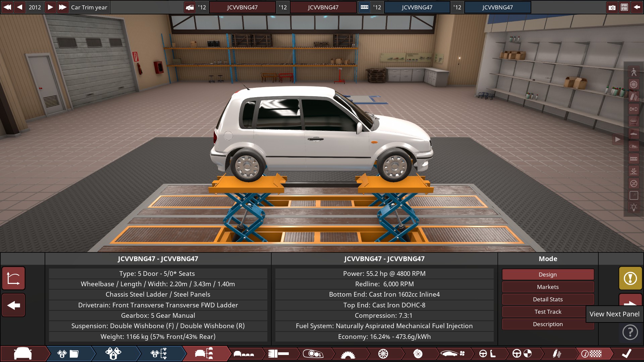
Task: Take a screenshot with the camera icon
Action: point(612,7)
